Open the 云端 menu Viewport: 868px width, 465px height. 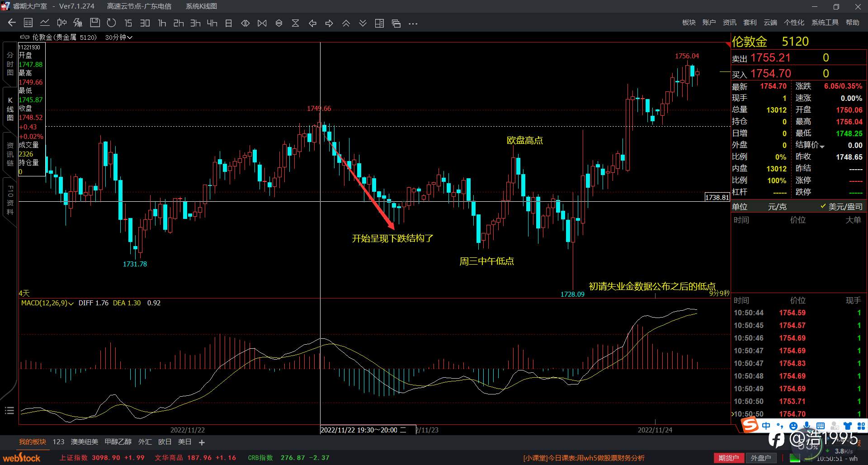click(770, 23)
